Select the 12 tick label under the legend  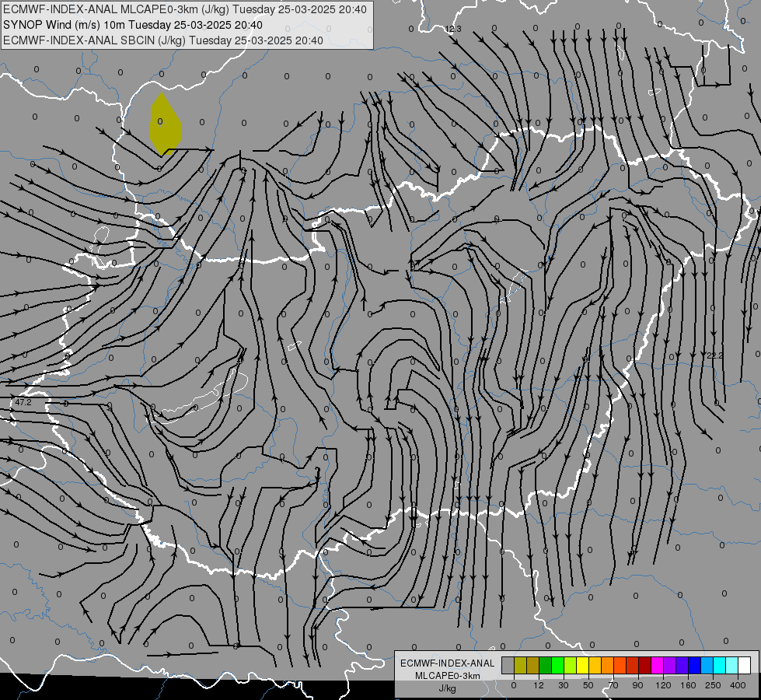[538, 685]
